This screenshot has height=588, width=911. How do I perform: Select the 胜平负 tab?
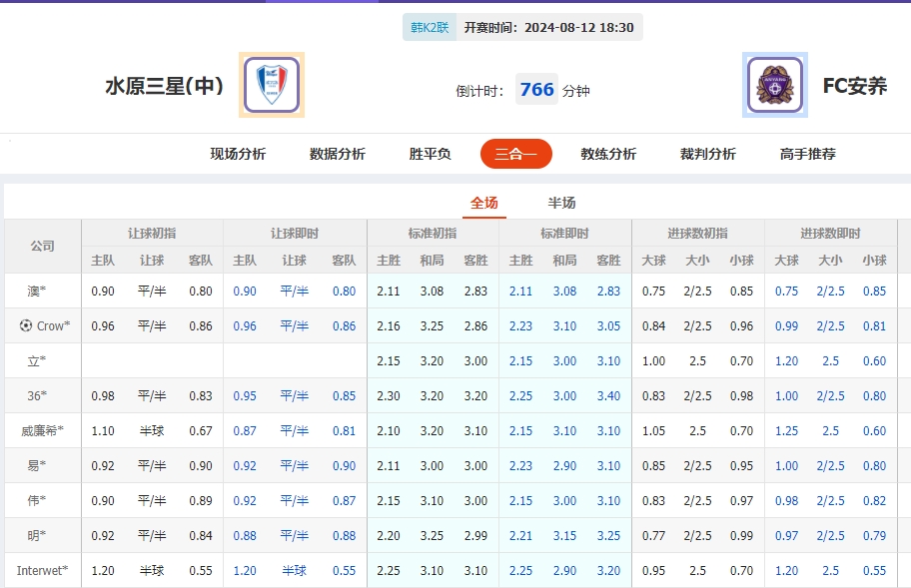pos(428,156)
